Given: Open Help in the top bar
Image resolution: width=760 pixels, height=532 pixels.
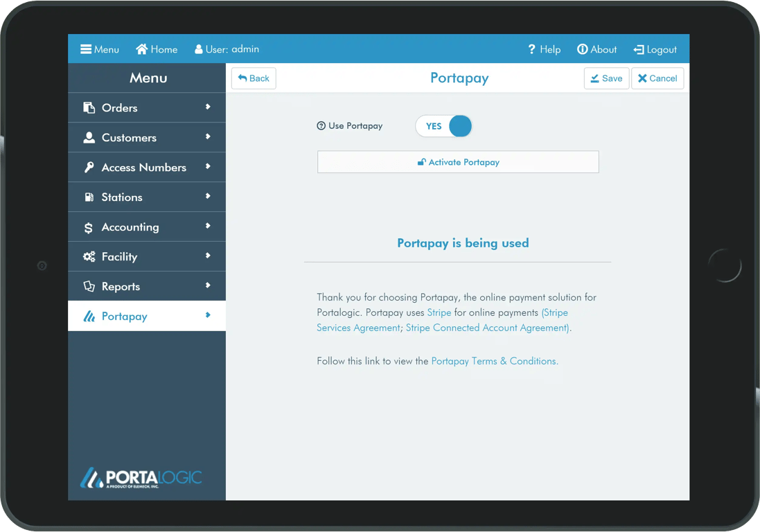Looking at the screenshot, I should (544, 49).
